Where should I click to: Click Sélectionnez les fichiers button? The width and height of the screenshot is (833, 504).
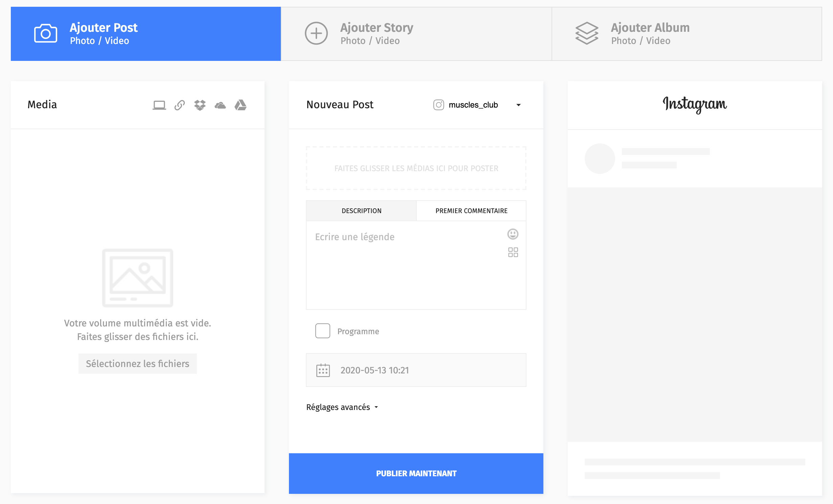click(x=138, y=364)
